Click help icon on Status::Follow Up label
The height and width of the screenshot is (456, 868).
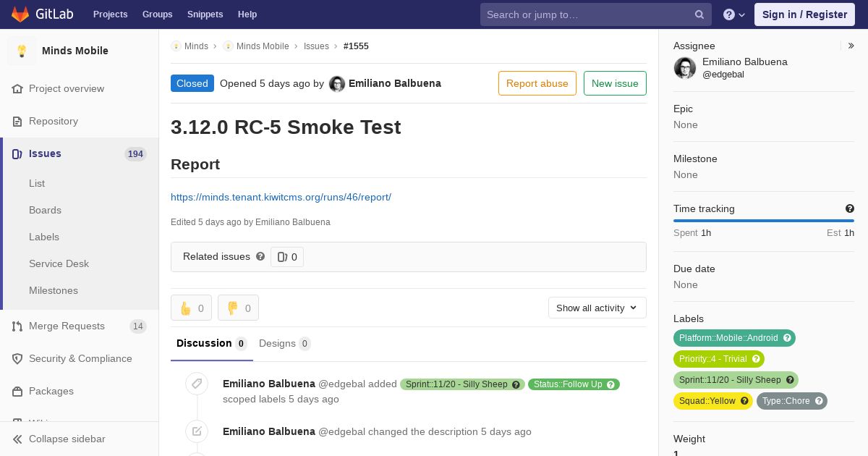click(x=611, y=384)
